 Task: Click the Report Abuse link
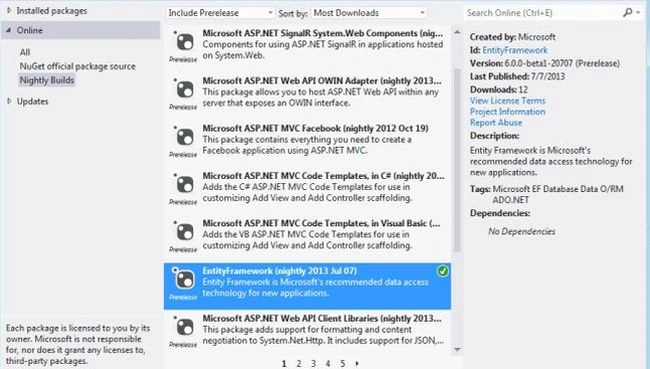click(x=496, y=123)
